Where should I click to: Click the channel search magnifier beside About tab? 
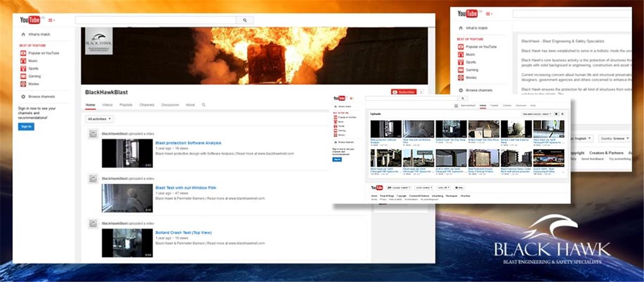coord(204,105)
